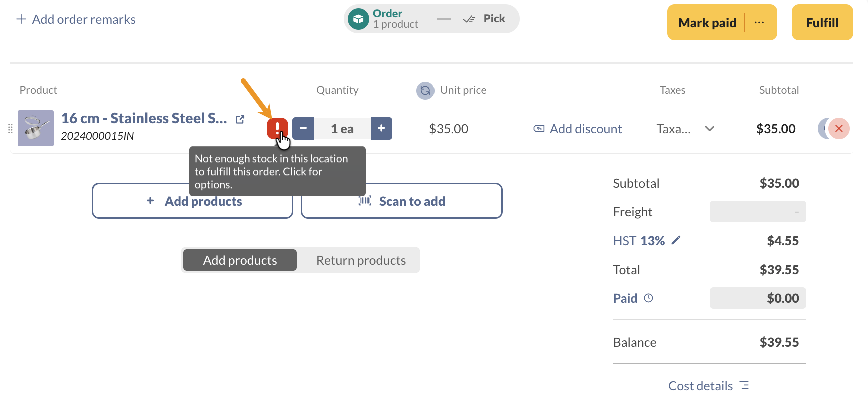Click the refresh unit price icon

pos(425,90)
